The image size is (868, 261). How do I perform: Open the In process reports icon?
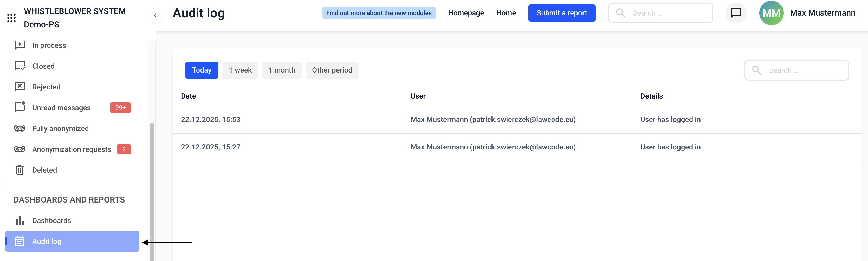(20, 45)
